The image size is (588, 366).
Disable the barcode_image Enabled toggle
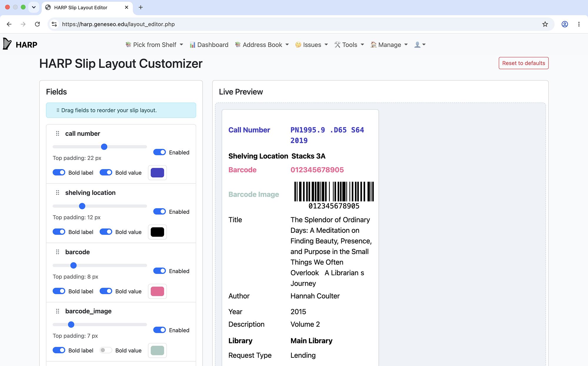click(160, 330)
